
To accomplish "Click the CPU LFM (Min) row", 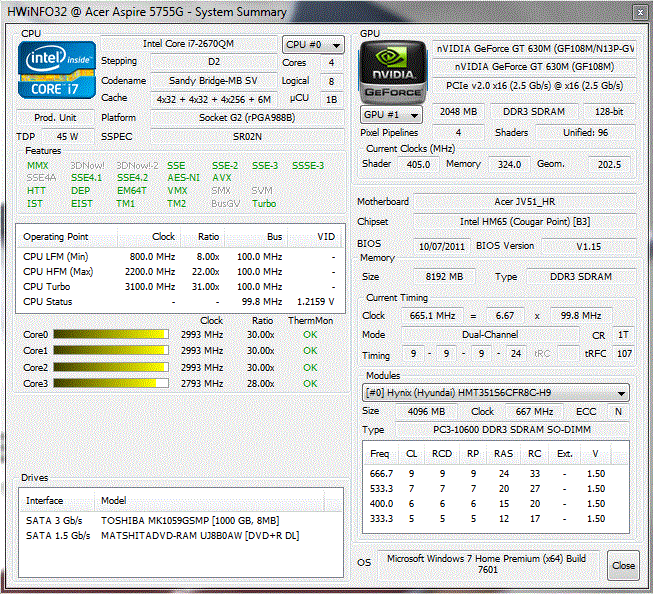I will (x=180, y=257).
